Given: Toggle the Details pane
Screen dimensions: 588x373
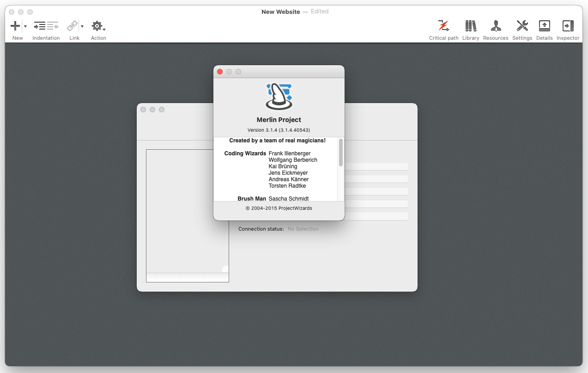Looking at the screenshot, I should 544,26.
